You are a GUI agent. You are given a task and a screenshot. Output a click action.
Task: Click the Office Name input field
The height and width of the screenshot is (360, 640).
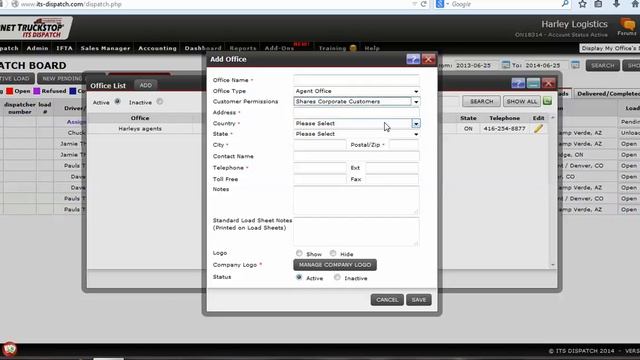coord(356,80)
